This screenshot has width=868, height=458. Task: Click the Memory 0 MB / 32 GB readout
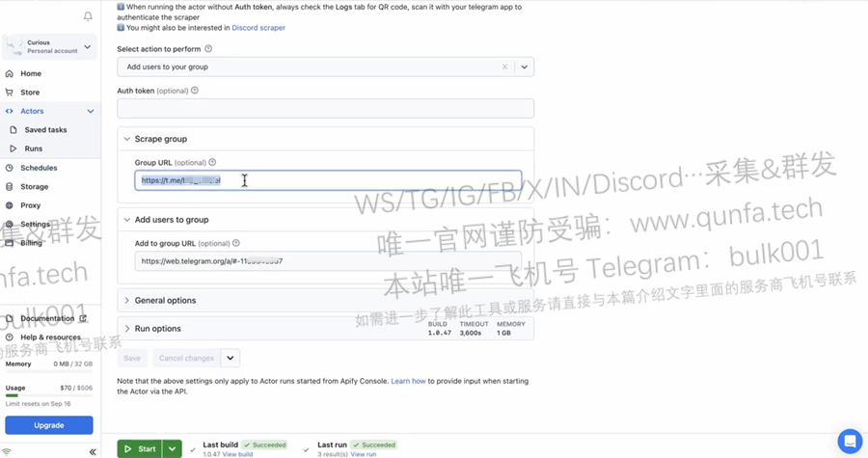pyautogui.click(x=73, y=364)
